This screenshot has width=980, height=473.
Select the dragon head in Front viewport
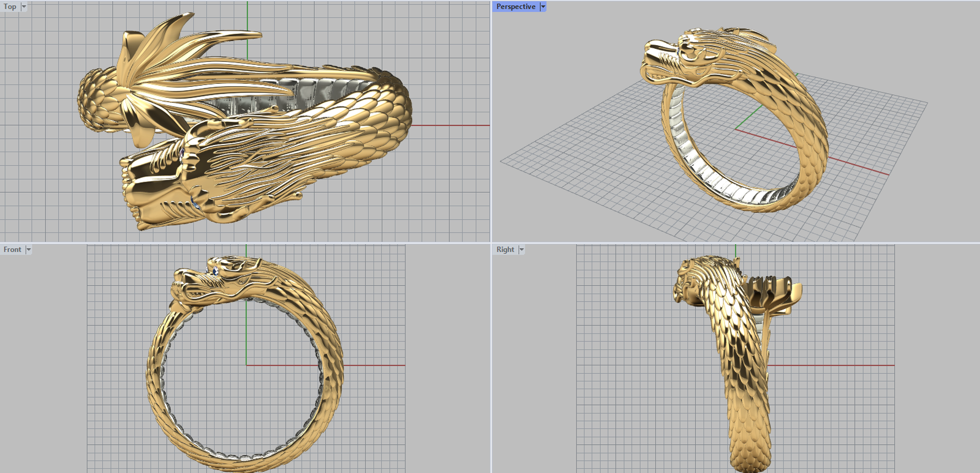click(x=208, y=281)
